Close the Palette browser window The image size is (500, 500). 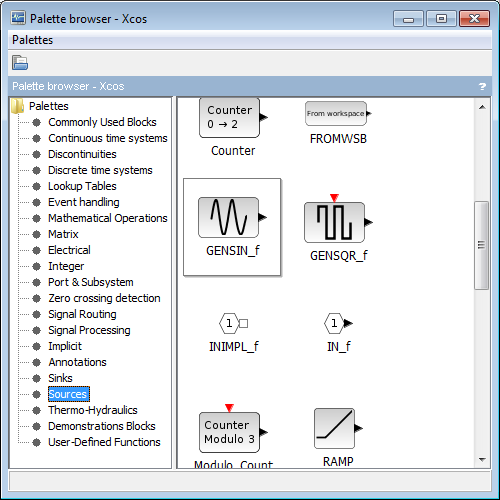(474, 18)
